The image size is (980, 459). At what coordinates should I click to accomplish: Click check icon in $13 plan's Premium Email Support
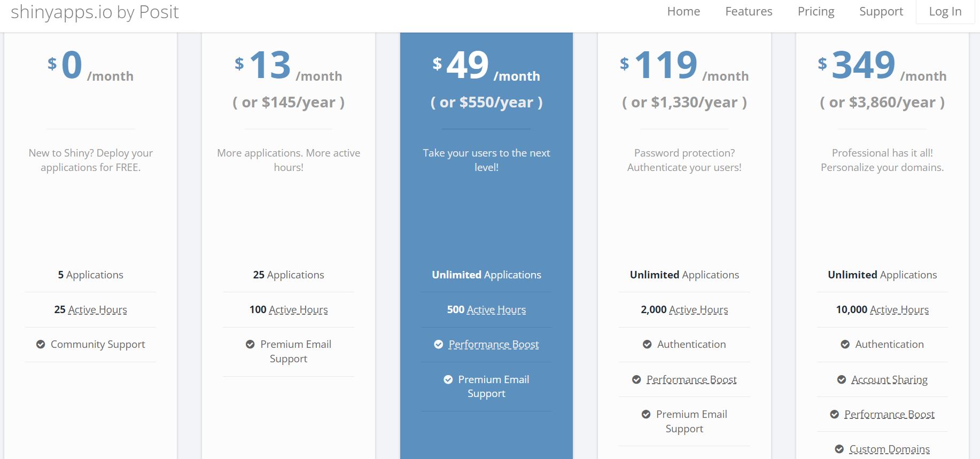click(x=250, y=345)
